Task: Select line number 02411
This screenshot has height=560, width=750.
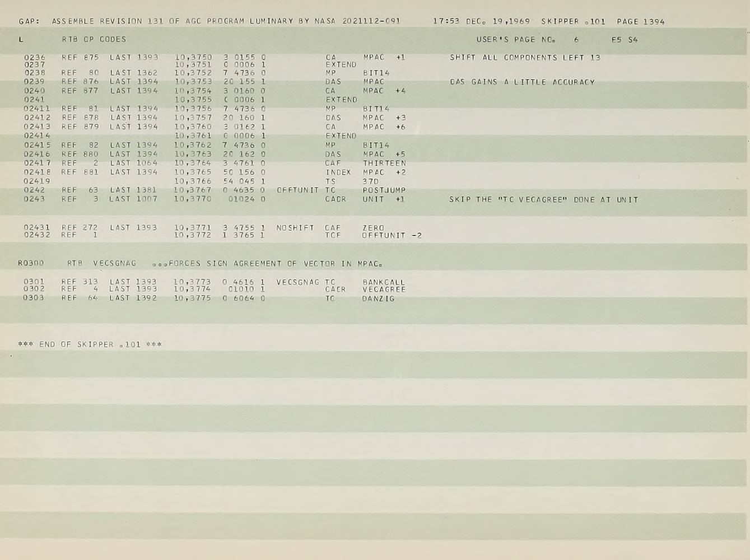Action: click(37, 109)
